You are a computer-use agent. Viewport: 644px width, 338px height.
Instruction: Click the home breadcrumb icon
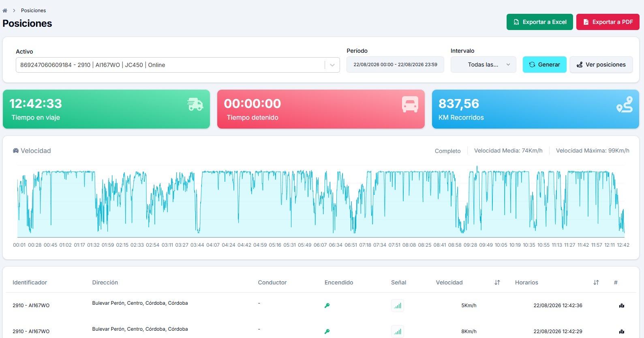point(5,11)
